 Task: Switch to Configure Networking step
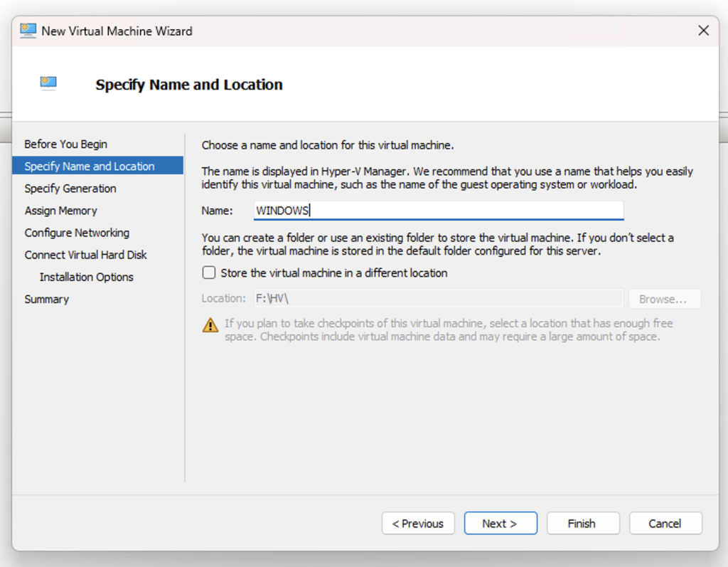click(x=77, y=233)
